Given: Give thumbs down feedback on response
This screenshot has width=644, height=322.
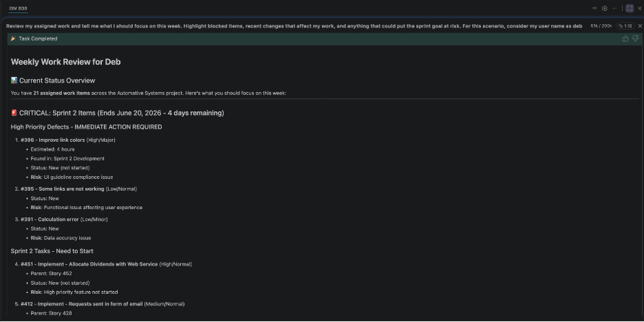Looking at the screenshot, I should 635,39.
